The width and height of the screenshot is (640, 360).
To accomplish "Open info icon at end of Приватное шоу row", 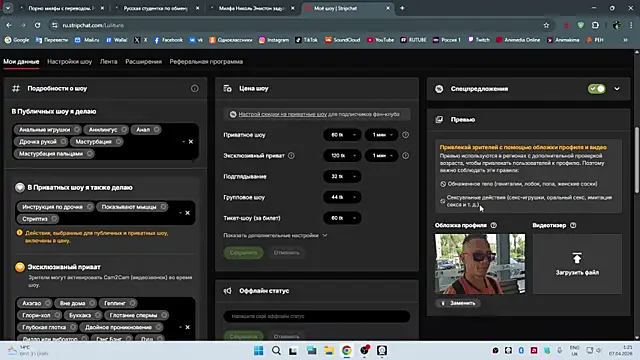I will point(405,135).
